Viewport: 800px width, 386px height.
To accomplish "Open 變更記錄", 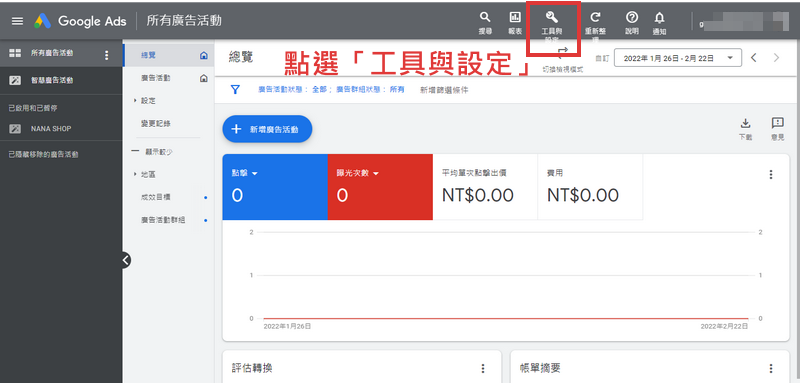I will click(x=156, y=123).
